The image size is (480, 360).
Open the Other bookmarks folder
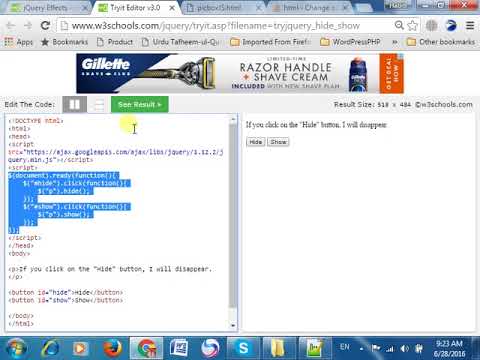click(x=441, y=42)
